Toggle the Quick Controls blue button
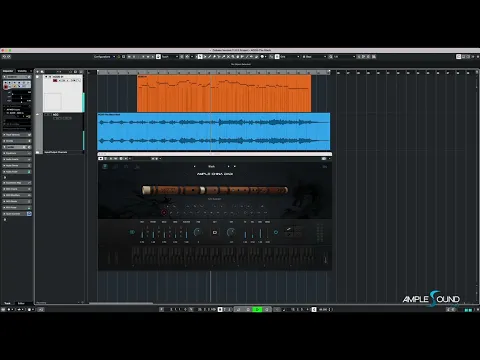The image size is (480, 360). click(x=29, y=214)
